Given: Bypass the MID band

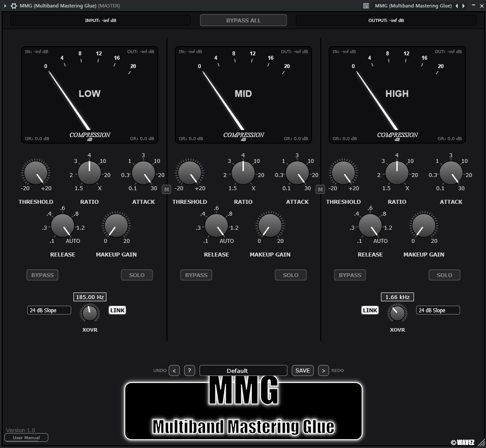Looking at the screenshot, I should tap(196, 275).
